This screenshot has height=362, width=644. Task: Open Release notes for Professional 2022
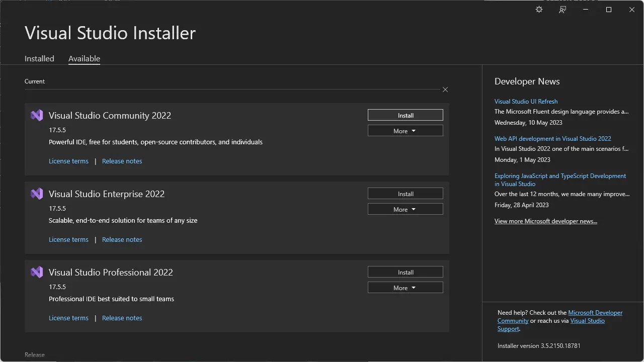(x=122, y=318)
